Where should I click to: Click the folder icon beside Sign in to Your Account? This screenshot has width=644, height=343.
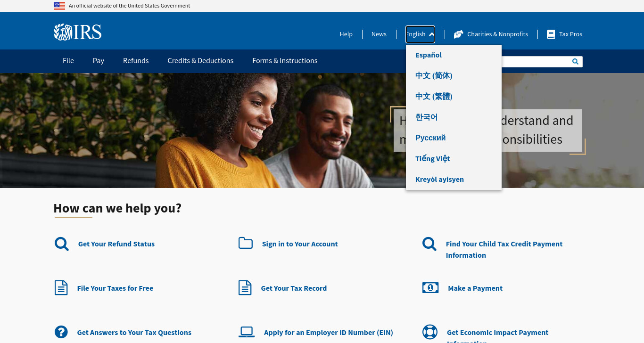246,243
